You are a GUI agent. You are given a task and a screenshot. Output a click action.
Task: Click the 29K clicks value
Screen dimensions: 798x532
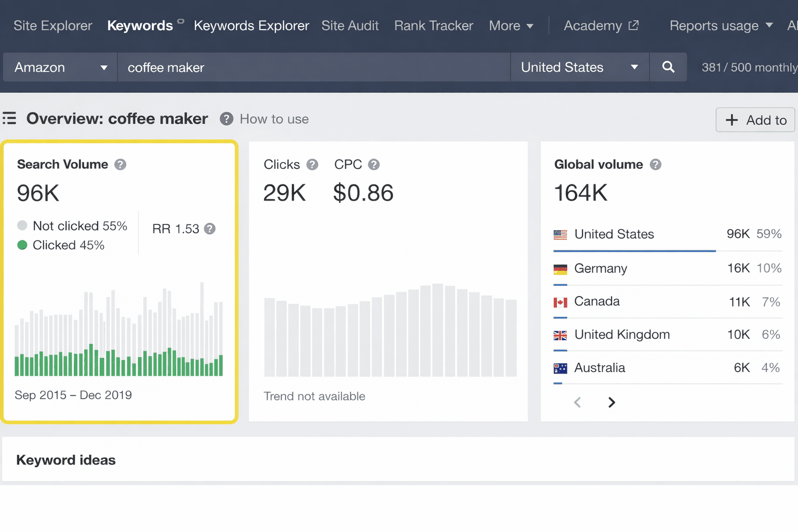coord(284,193)
